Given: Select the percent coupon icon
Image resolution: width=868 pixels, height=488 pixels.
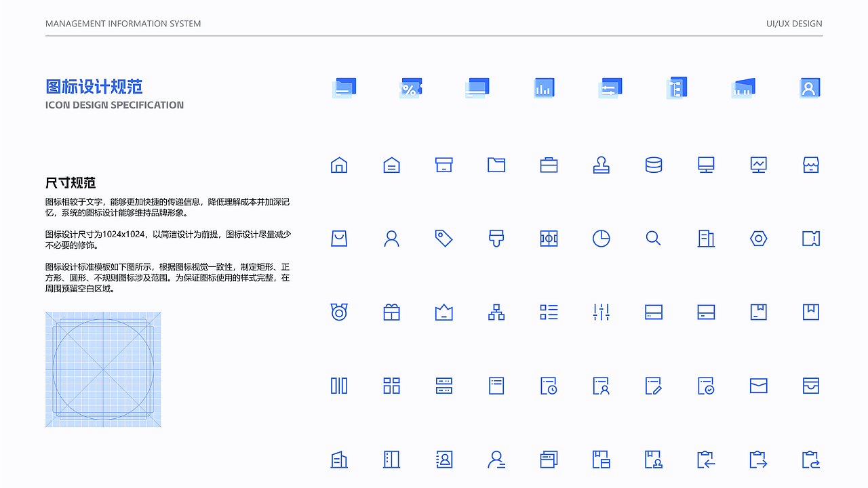Looking at the screenshot, I should click(x=411, y=88).
